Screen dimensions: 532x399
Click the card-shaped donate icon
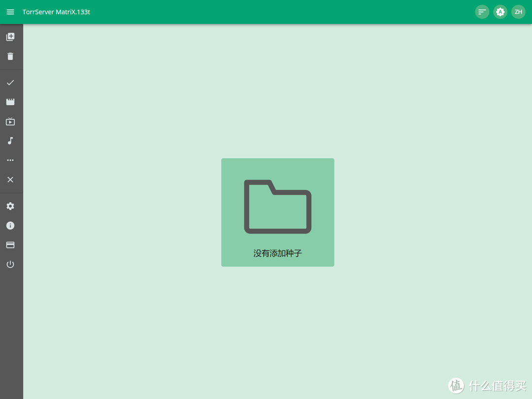[x=10, y=245]
